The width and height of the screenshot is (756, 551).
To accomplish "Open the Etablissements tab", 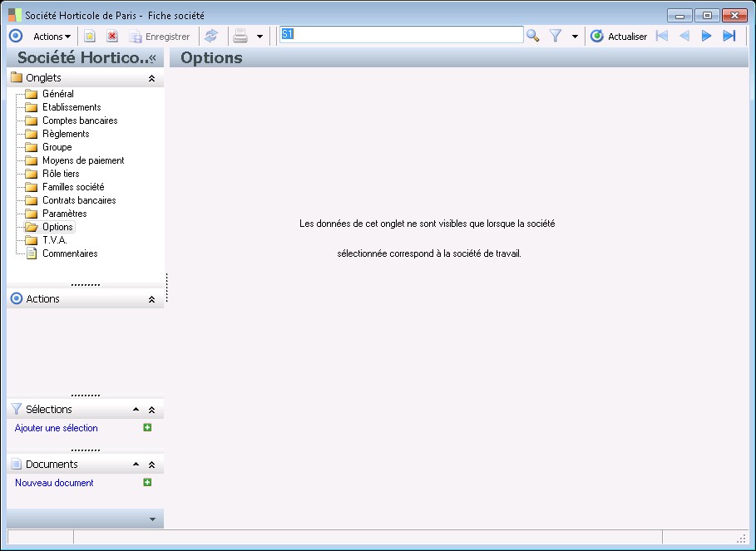I will pyautogui.click(x=72, y=107).
